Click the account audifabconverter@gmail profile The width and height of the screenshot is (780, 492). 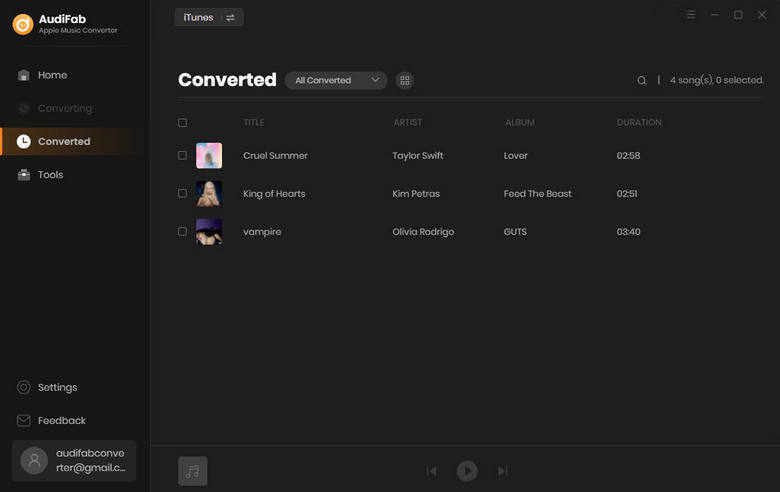coord(74,461)
